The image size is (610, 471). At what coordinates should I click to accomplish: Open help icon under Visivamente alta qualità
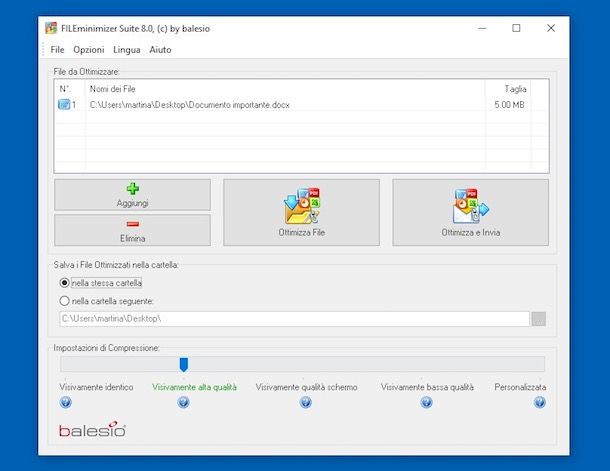tap(183, 402)
